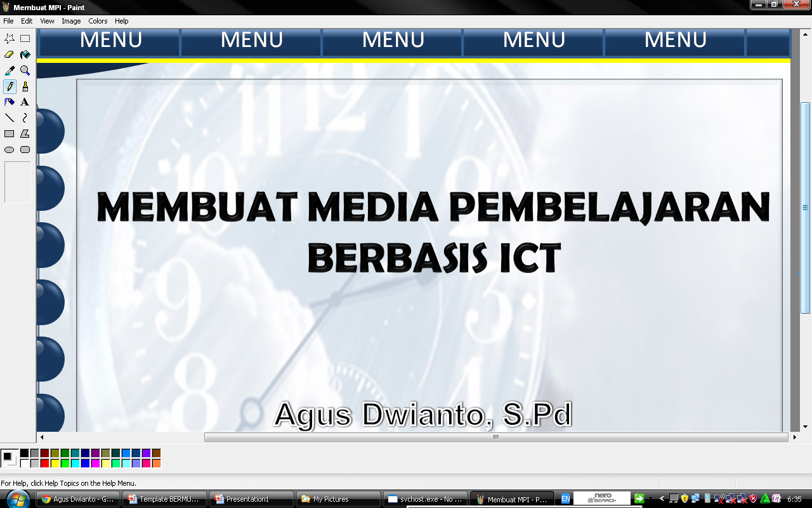Viewport: 812px width, 508px height.
Task: Pick the bright green color swatch
Action: 65,464
